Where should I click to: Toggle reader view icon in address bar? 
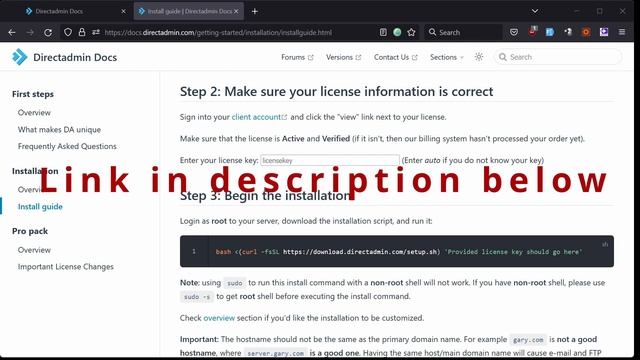(383, 32)
